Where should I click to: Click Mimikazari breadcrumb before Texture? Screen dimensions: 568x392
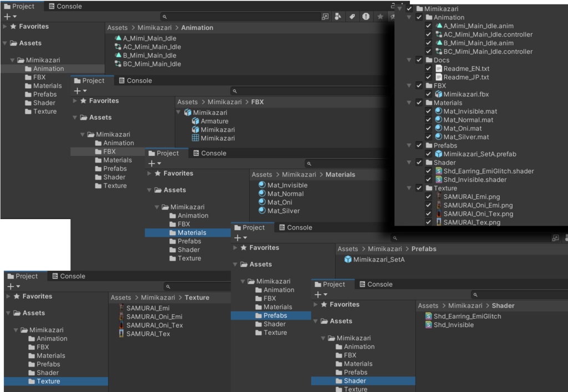pyautogui.click(x=158, y=298)
